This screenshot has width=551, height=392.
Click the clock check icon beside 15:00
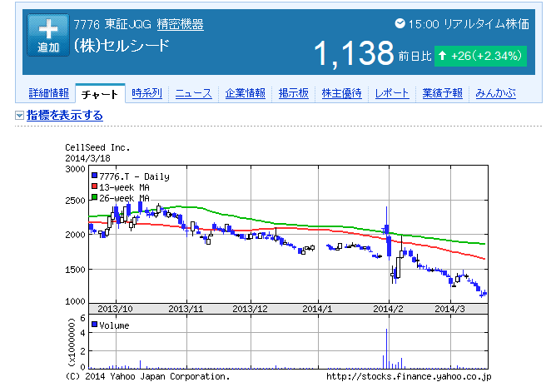click(400, 23)
